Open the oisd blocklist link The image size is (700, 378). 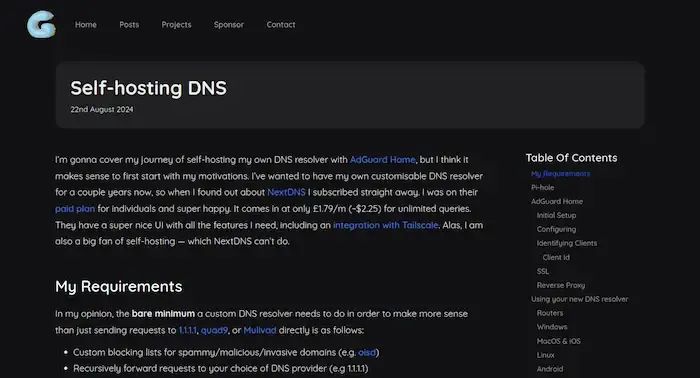coord(367,352)
